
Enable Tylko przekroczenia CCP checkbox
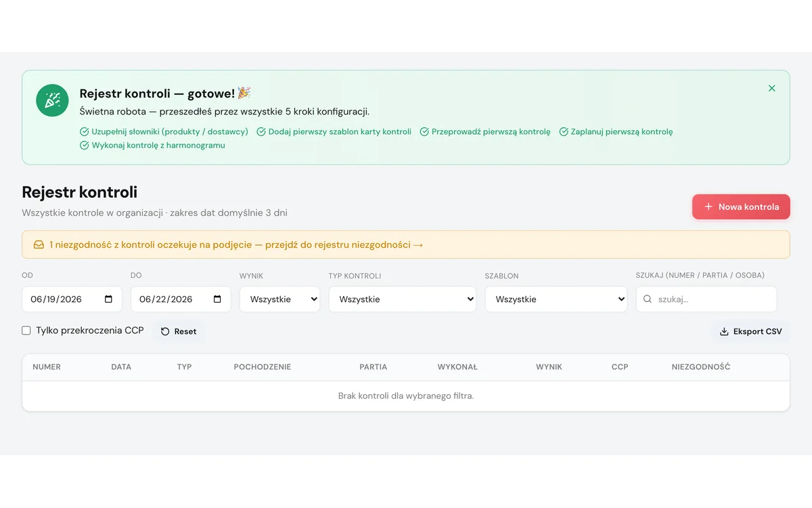point(26,331)
